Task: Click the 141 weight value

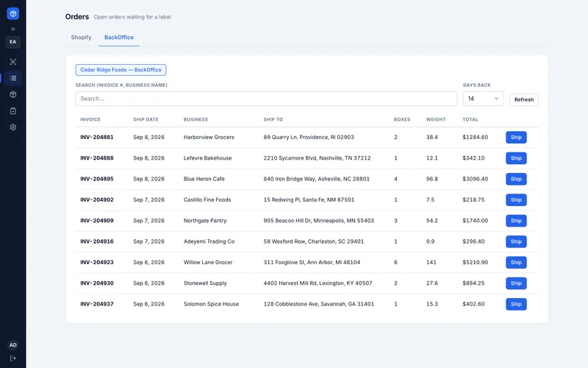Action: tap(431, 262)
